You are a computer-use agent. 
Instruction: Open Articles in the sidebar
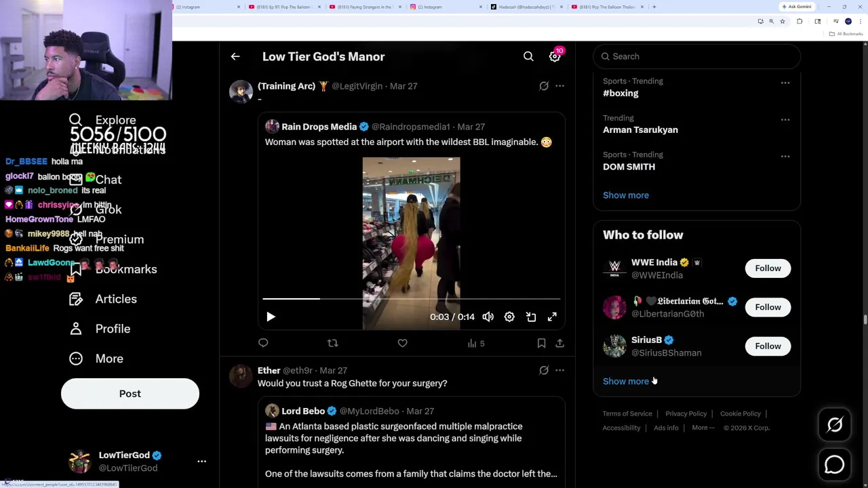(103, 299)
